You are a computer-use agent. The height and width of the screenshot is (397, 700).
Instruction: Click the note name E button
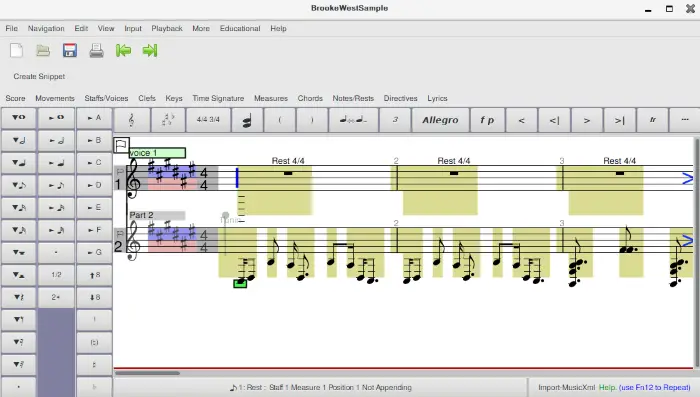coord(94,207)
